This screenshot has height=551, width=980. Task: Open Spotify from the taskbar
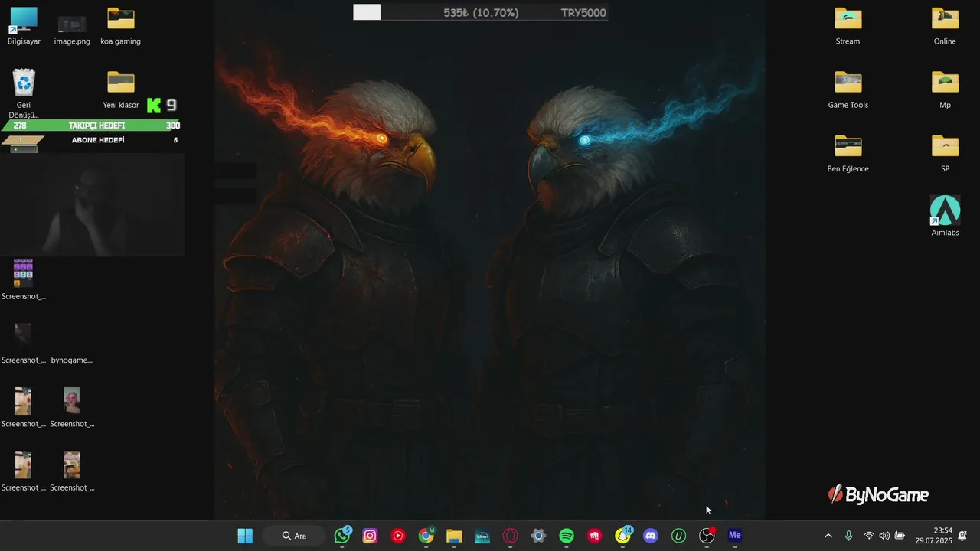point(567,536)
